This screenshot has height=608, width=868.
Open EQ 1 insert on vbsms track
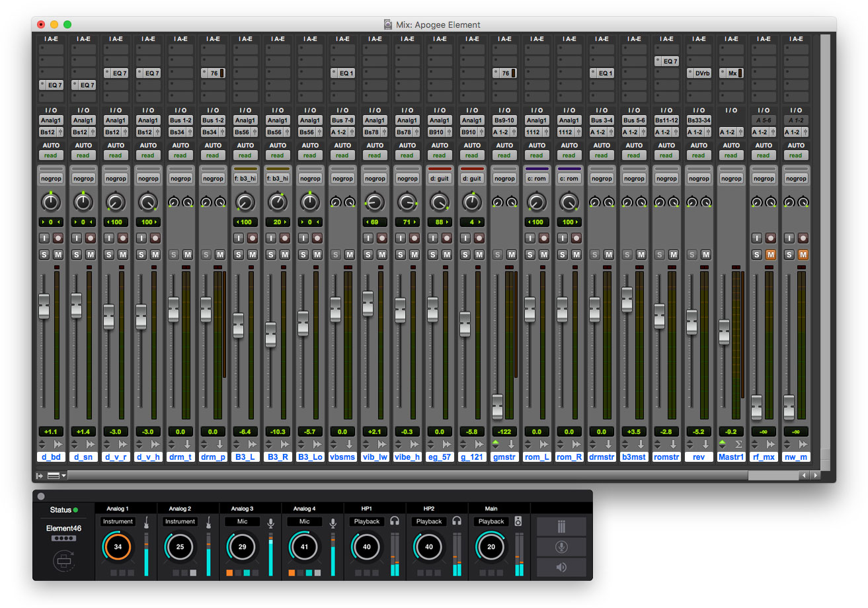pyautogui.click(x=342, y=73)
